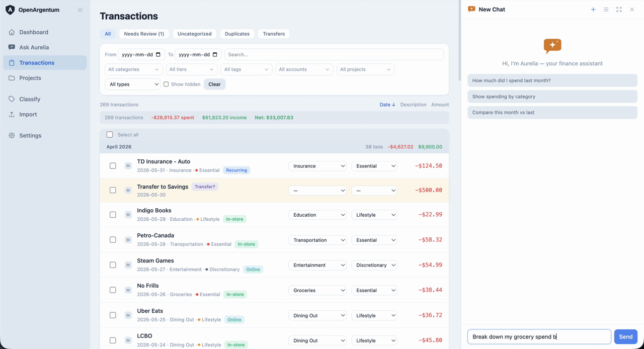Open the Classify tag icon in the sidebar
644x349 pixels.
point(12,99)
